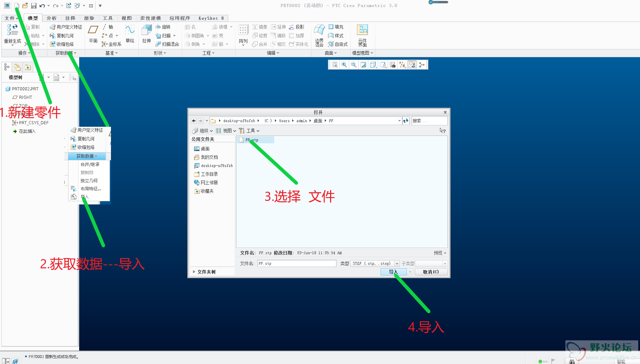Start the Sketch (草绘) tool
The width and height of the screenshot is (640, 364).
[x=130, y=35]
